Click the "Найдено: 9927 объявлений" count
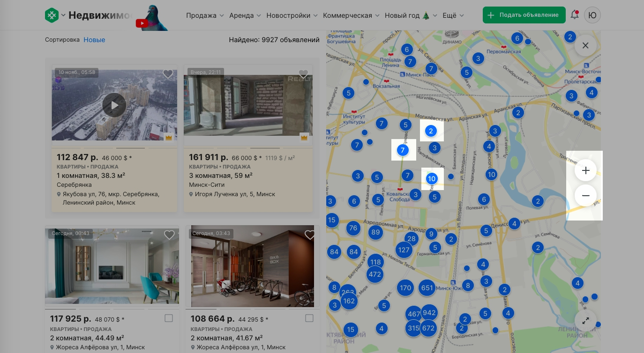The width and height of the screenshot is (644, 353). tap(274, 40)
